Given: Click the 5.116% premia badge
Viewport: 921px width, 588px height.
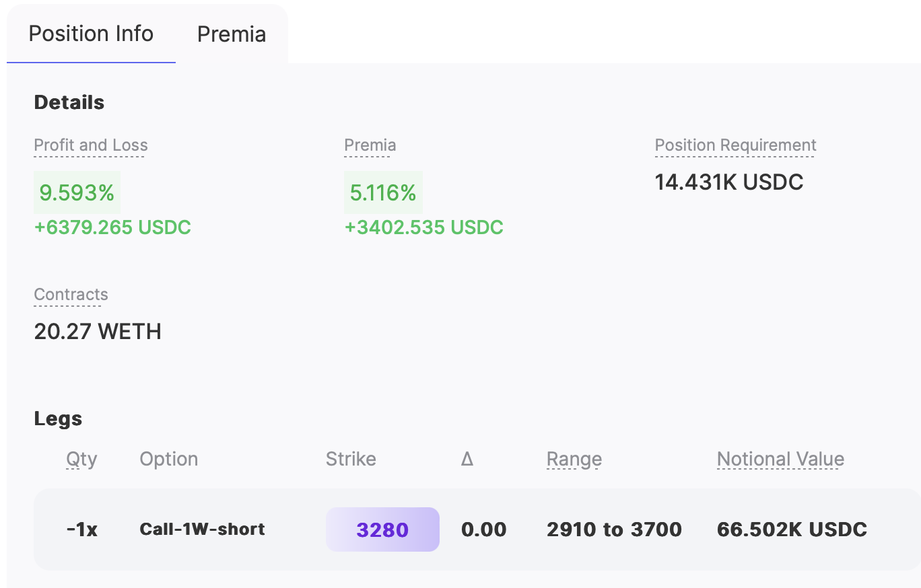Looking at the screenshot, I should (x=383, y=193).
